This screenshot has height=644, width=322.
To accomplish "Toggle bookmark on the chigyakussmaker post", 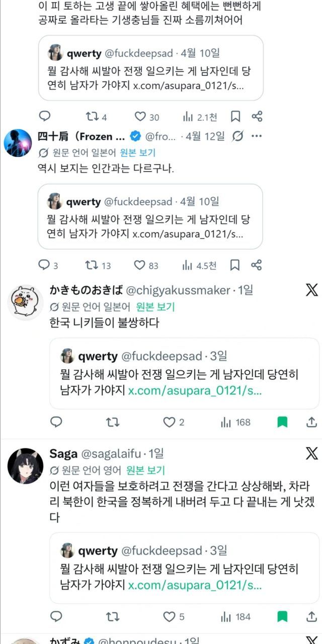I will tap(282, 422).
